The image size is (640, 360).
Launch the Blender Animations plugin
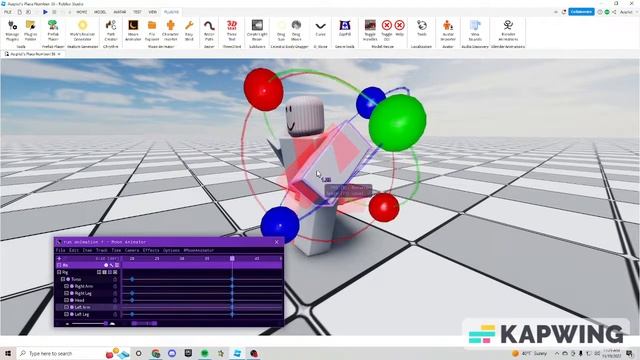[508, 31]
